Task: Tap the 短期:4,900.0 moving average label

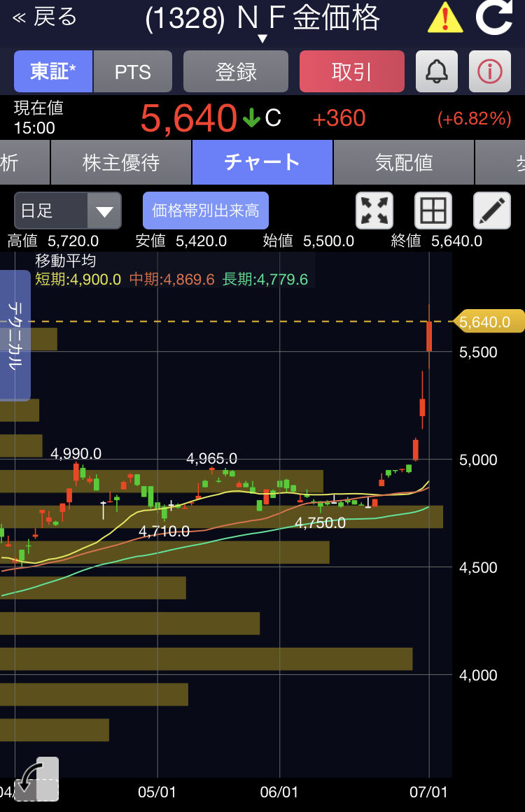Action: [x=78, y=280]
